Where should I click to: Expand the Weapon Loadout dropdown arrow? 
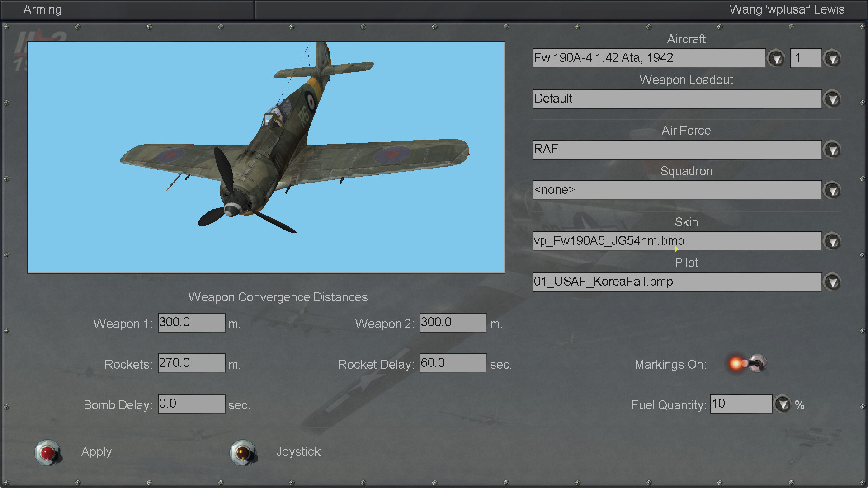tap(832, 99)
